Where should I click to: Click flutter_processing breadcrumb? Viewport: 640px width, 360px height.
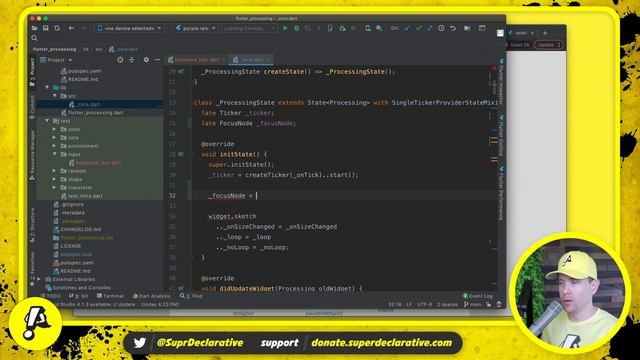point(54,49)
